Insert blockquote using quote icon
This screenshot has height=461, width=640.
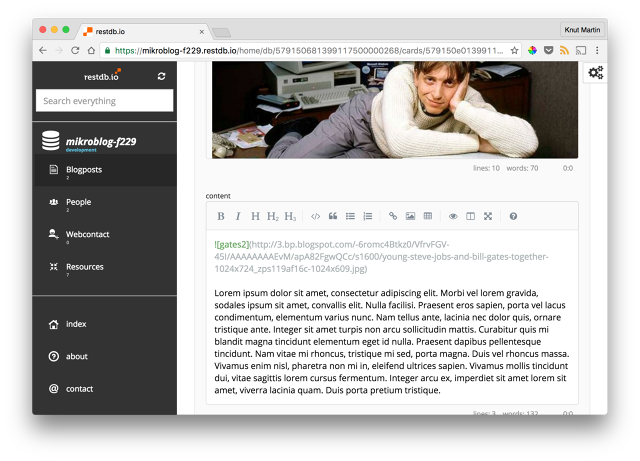pos(333,216)
